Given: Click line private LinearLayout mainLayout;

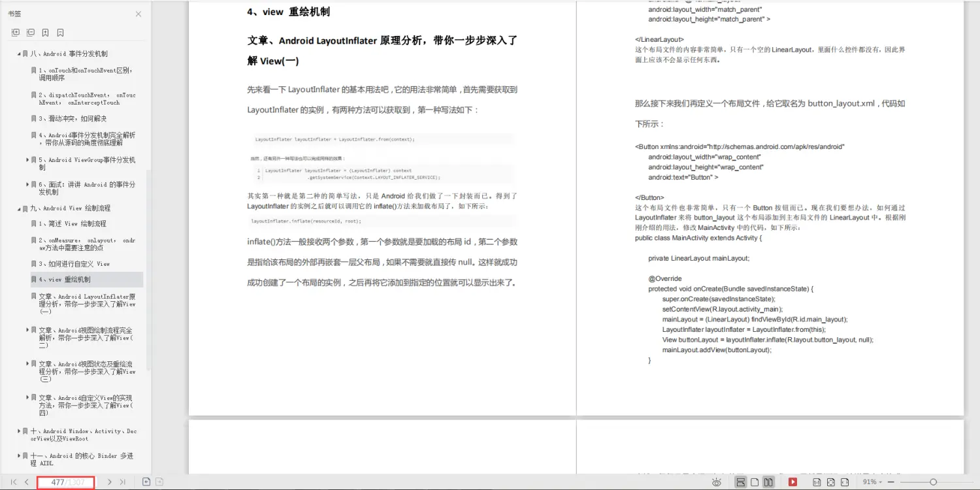Looking at the screenshot, I should (699, 258).
